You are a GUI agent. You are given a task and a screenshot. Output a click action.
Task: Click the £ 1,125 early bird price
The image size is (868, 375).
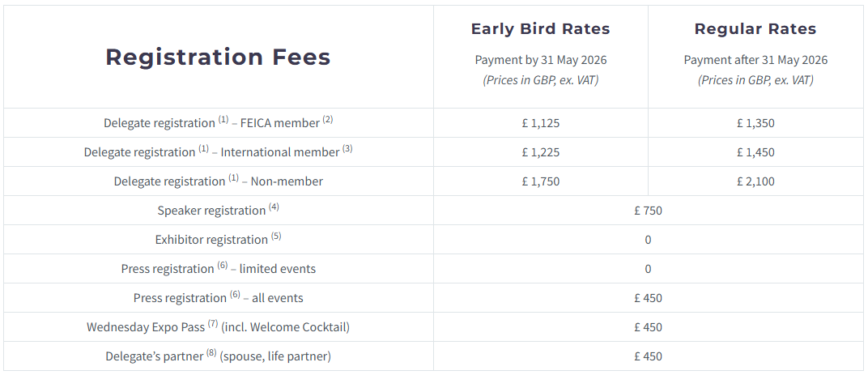click(541, 123)
